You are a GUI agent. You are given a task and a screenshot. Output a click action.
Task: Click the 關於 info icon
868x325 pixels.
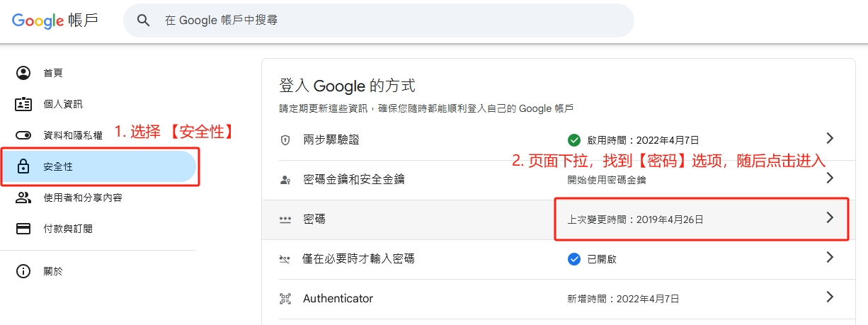pos(23,271)
